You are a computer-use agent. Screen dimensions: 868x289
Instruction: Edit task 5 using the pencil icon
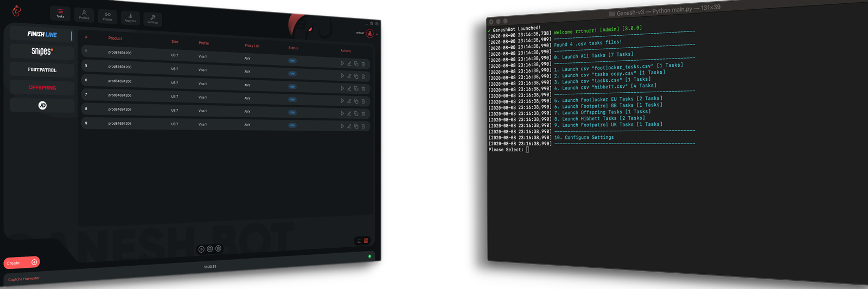pyautogui.click(x=349, y=76)
